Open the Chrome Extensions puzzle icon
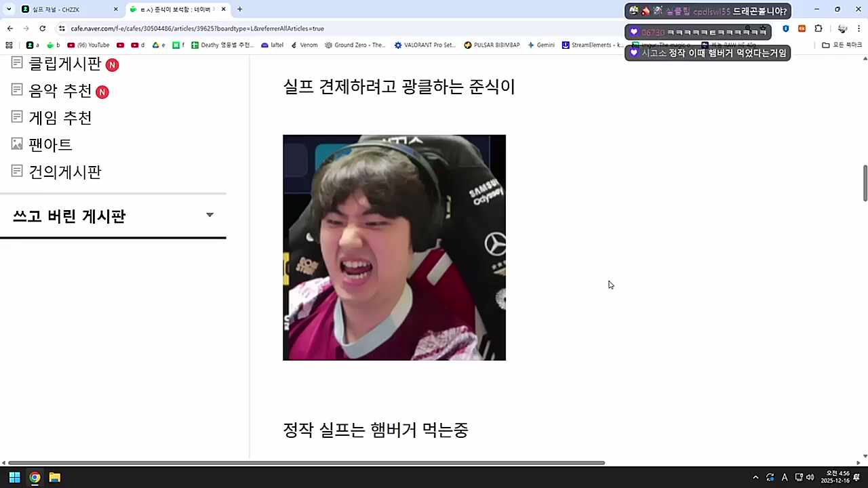This screenshot has height=488, width=868. click(x=818, y=28)
